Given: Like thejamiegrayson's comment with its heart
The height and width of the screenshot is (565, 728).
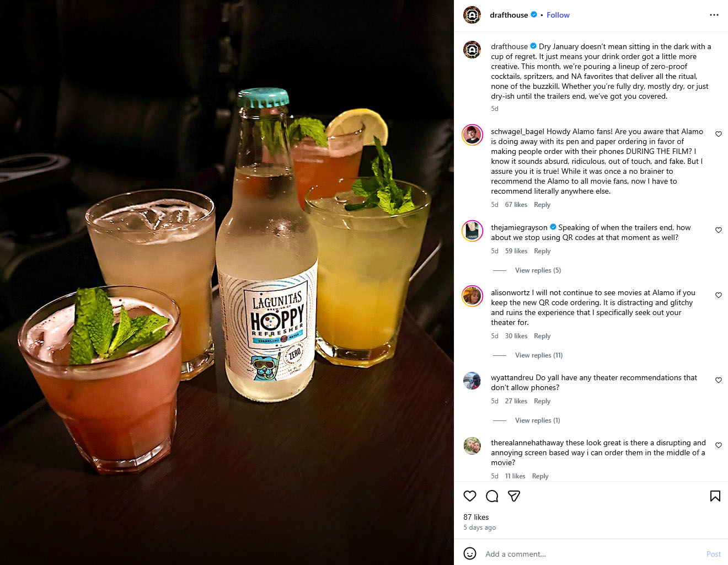Looking at the screenshot, I should pos(719,230).
